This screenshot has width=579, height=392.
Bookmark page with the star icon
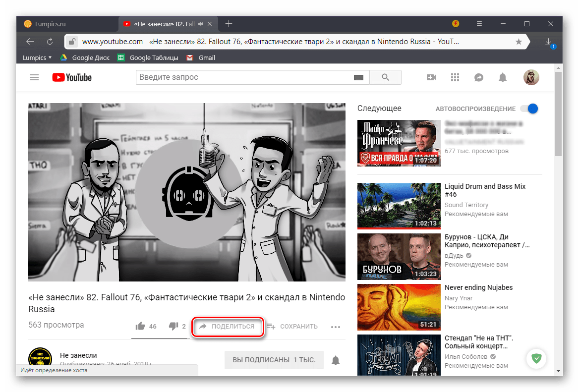pyautogui.click(x=519, y=42)
